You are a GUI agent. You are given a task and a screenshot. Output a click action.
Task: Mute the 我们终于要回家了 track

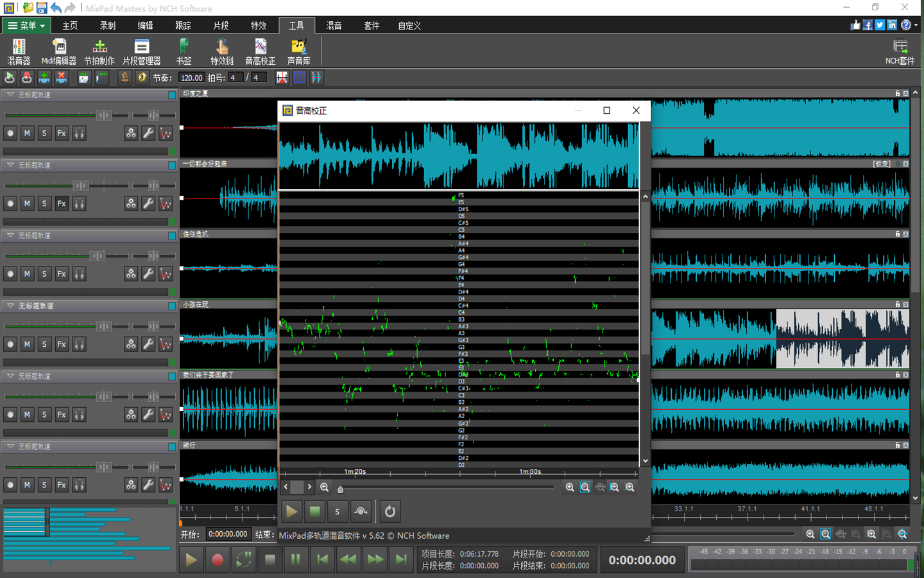[x=27, y=415]
